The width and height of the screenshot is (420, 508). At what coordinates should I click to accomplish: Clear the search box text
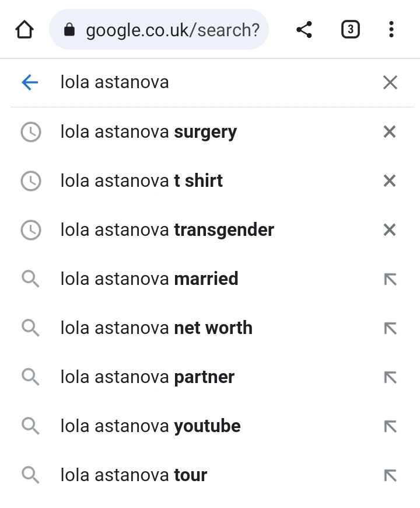click(x=390, y=82)
